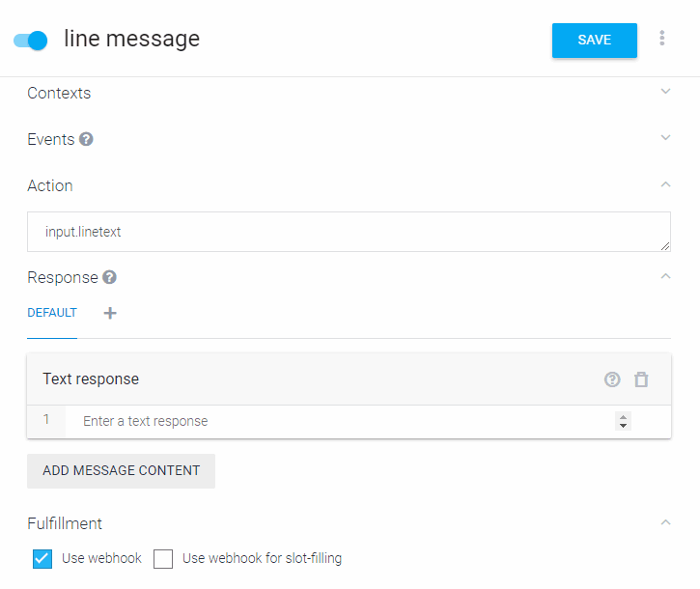Click the Enter a text response field
Screen dimensions: 700x589
pyautogui.click(x=338, y=421)
